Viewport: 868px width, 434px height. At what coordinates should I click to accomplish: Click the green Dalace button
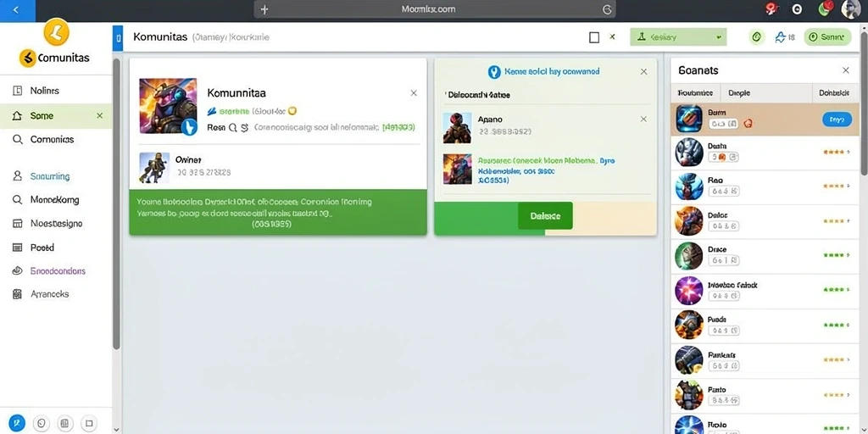pos(545,216)
